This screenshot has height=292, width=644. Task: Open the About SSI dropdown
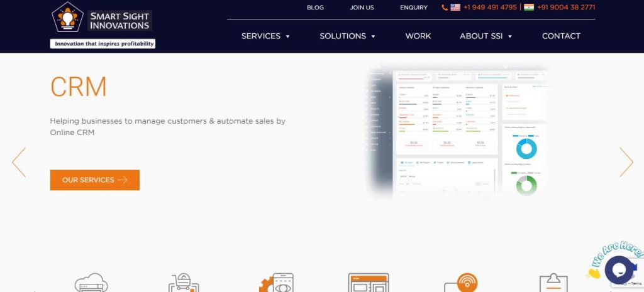pyautogui.click(x=486, y=36)
